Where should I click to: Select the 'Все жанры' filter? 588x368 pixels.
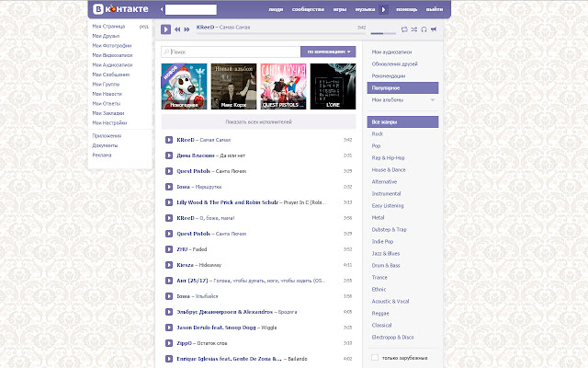402,122
